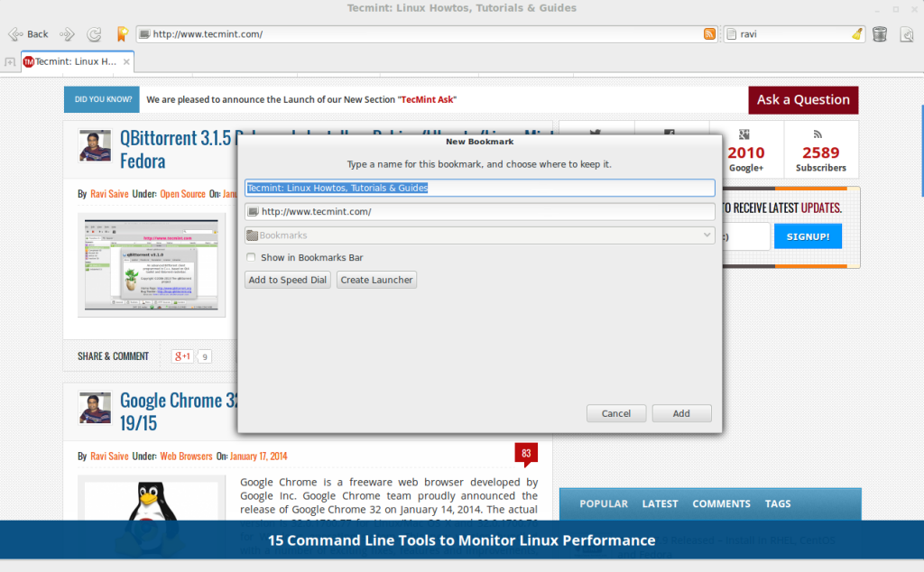Open the Open Source category link

click(182, 194)
